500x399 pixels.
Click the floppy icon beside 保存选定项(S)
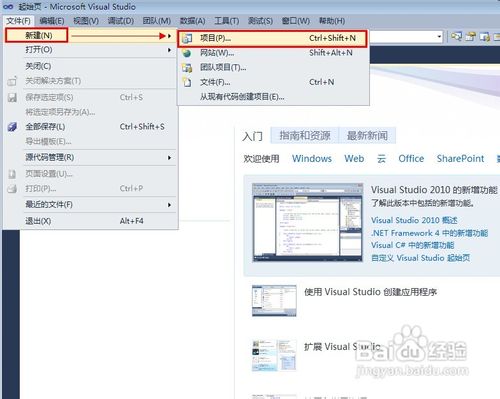pyautogui.click(x=12, y=98)
